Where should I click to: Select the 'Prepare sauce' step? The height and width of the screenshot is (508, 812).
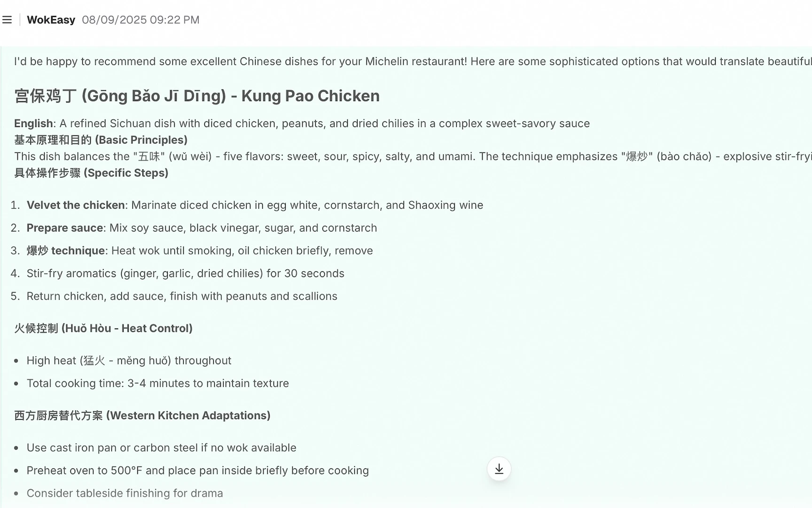[202, 228]
